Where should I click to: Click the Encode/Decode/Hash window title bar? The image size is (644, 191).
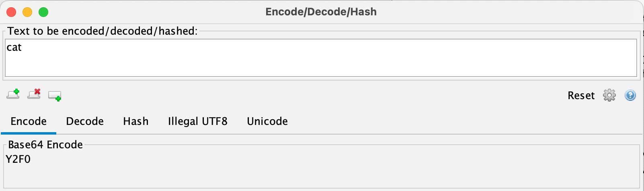coord(321,12)
